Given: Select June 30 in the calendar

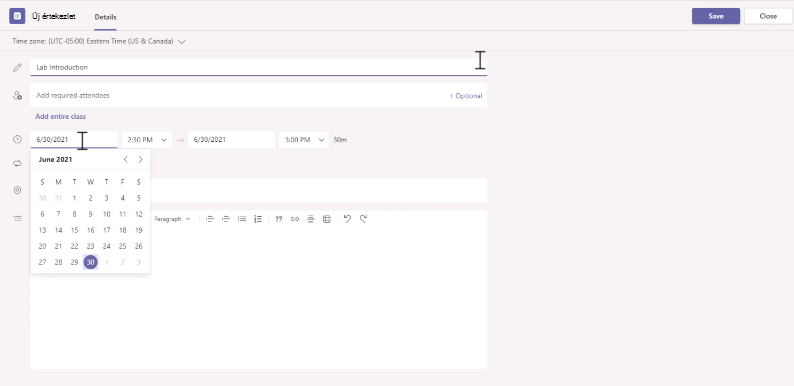Looking at the screenshot, I should click(x=91, y=262).
